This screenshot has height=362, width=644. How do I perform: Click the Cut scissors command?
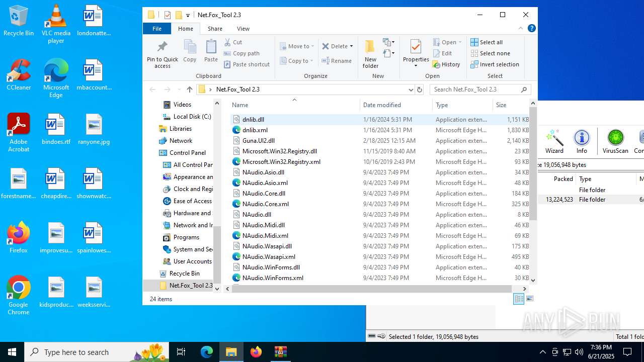[x=233, y=42]
